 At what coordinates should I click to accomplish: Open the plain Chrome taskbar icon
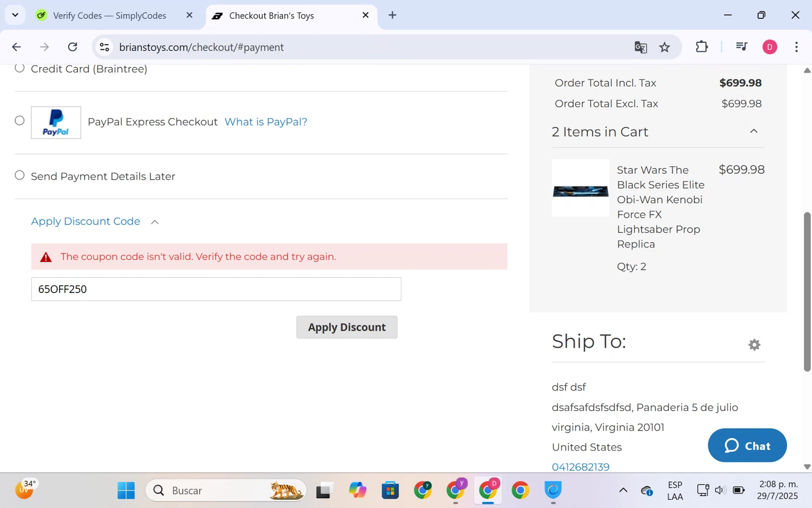(520, 490)
